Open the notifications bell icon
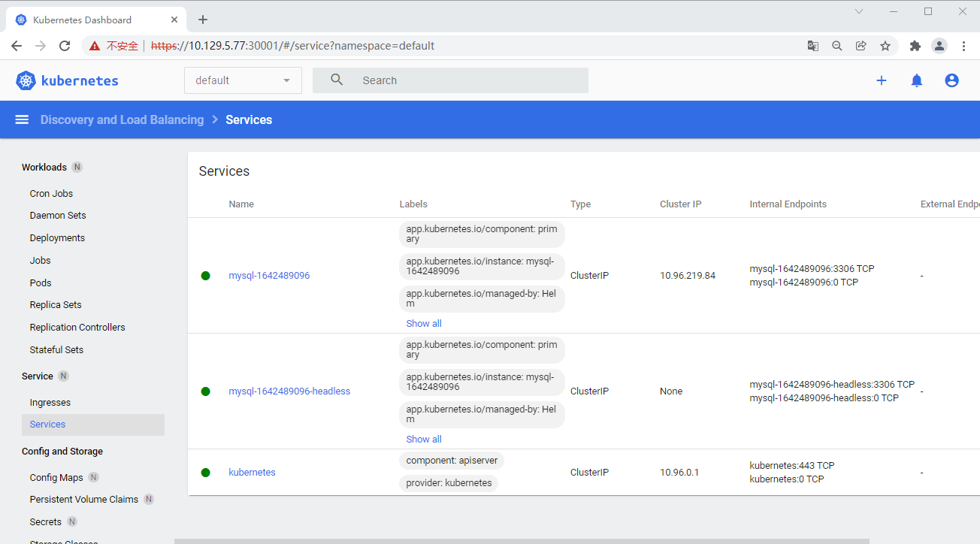 tap(917, 80)
